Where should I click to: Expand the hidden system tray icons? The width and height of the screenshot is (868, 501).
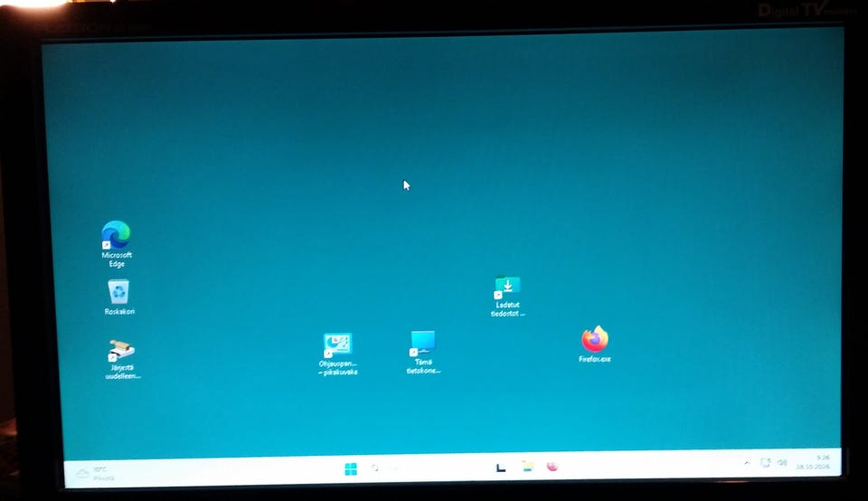pyautogui.click(x=747, y=462)
